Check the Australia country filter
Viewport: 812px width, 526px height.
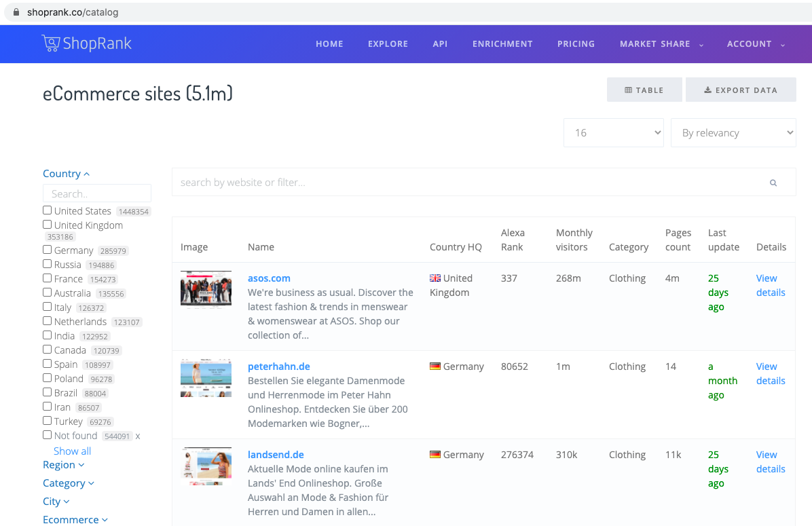[x=47, y=293]
